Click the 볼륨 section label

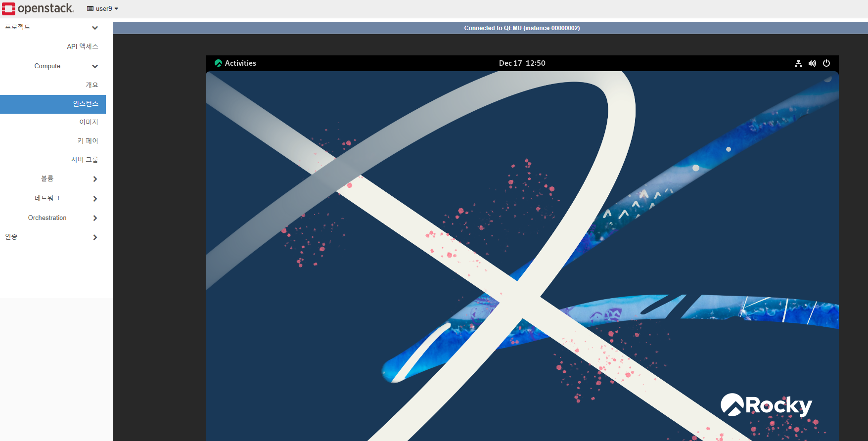47,178
